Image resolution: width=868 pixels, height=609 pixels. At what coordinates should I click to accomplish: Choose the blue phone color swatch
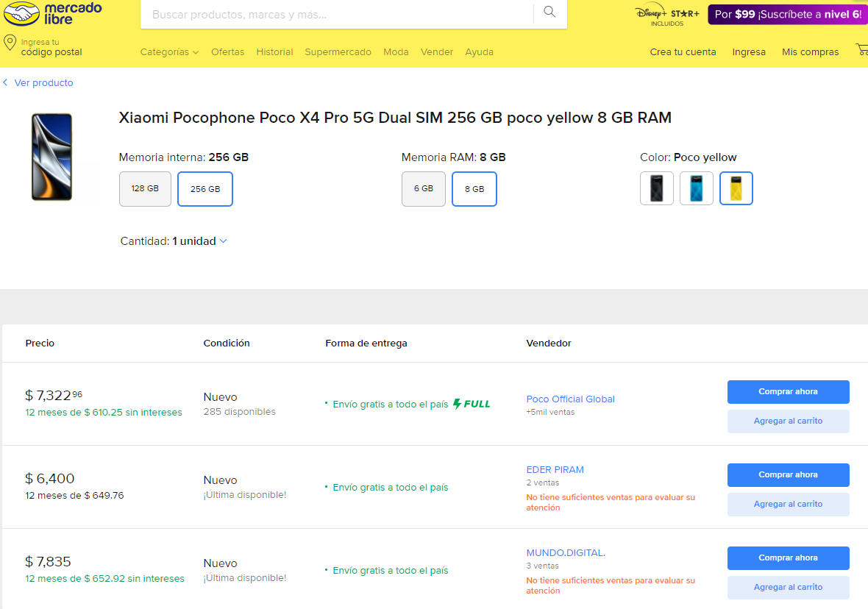click(696, 188)
